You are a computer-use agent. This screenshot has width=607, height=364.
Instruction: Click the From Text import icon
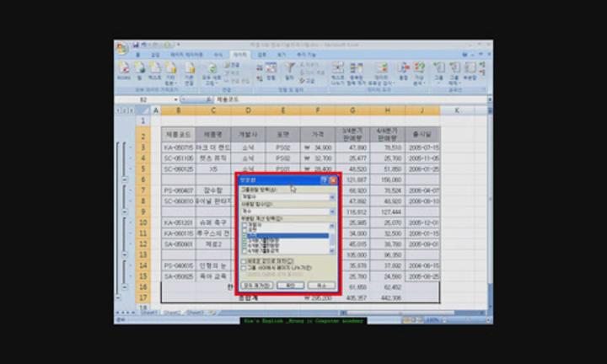155,71
